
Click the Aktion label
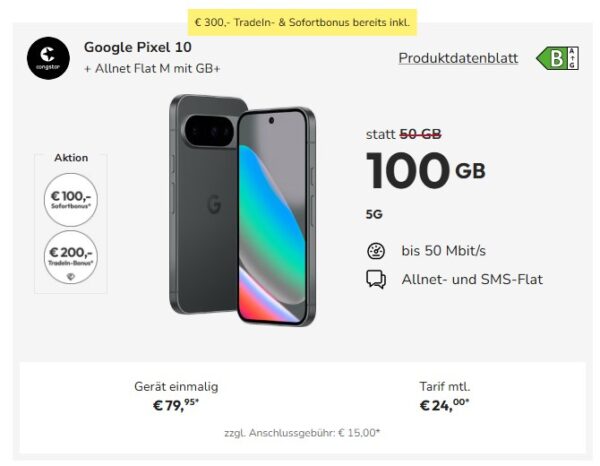(x=71, y=158)
